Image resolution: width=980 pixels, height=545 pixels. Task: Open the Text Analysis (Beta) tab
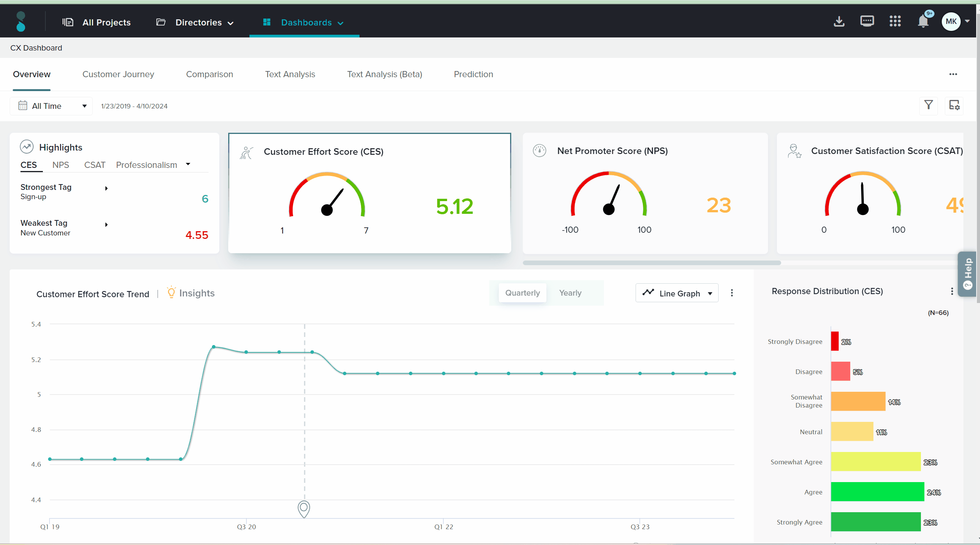point(385,74)
